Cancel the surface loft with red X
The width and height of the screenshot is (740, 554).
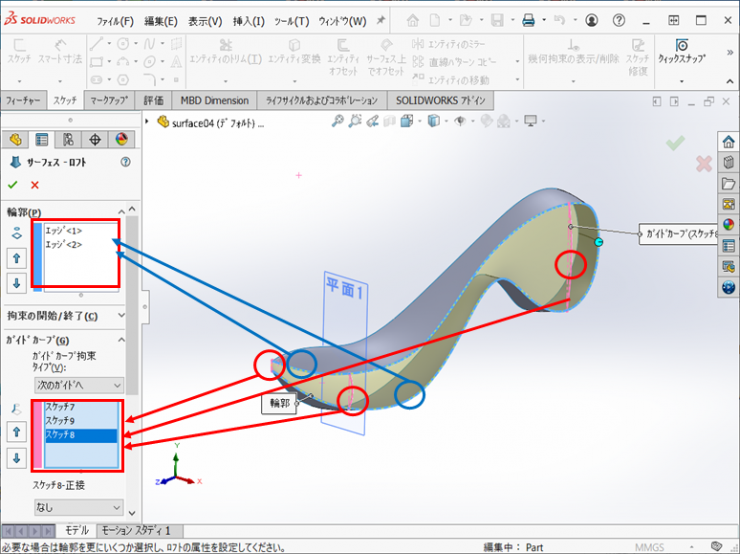tap(35, 185)
